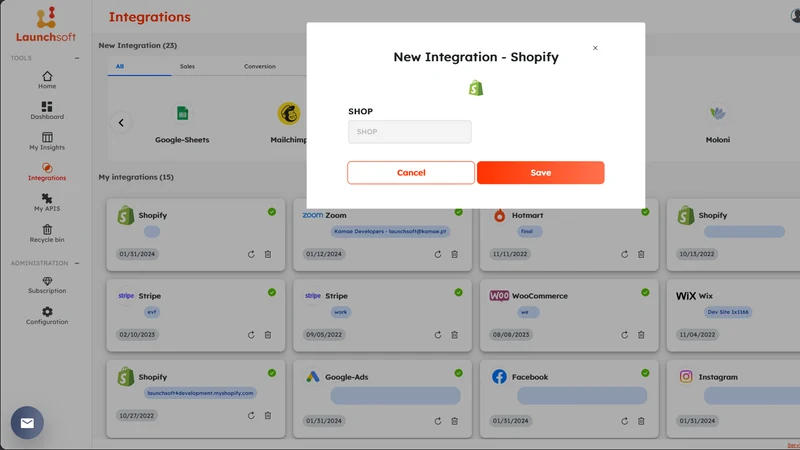Click the 11/11/2022 date on Hotmart card
800x450 pixels.
[x=510, y=254]
